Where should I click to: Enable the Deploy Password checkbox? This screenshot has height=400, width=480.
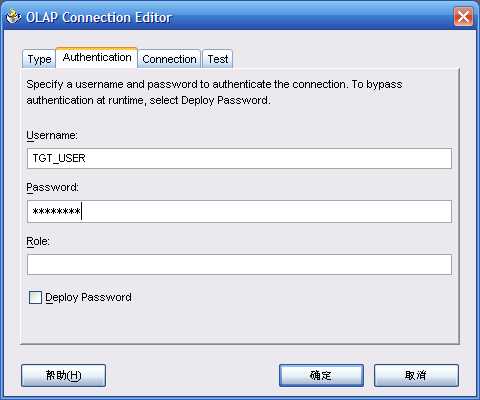point(35,297)
